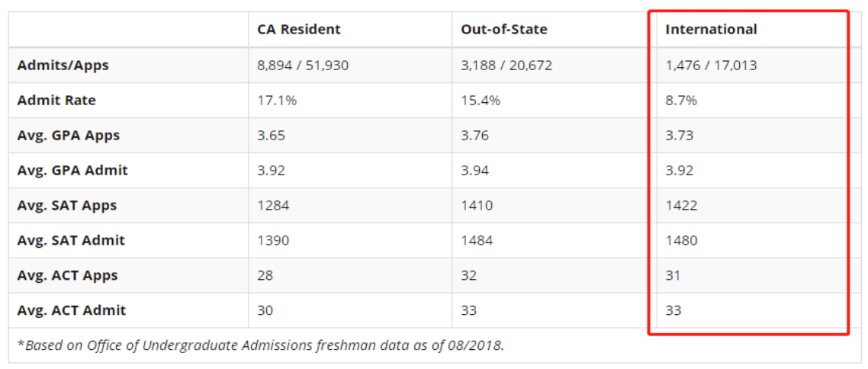This screenshot has height=369, width=868.
Task: Click the Avg. GPA Apps row label
Action: [x=69, y=136]
